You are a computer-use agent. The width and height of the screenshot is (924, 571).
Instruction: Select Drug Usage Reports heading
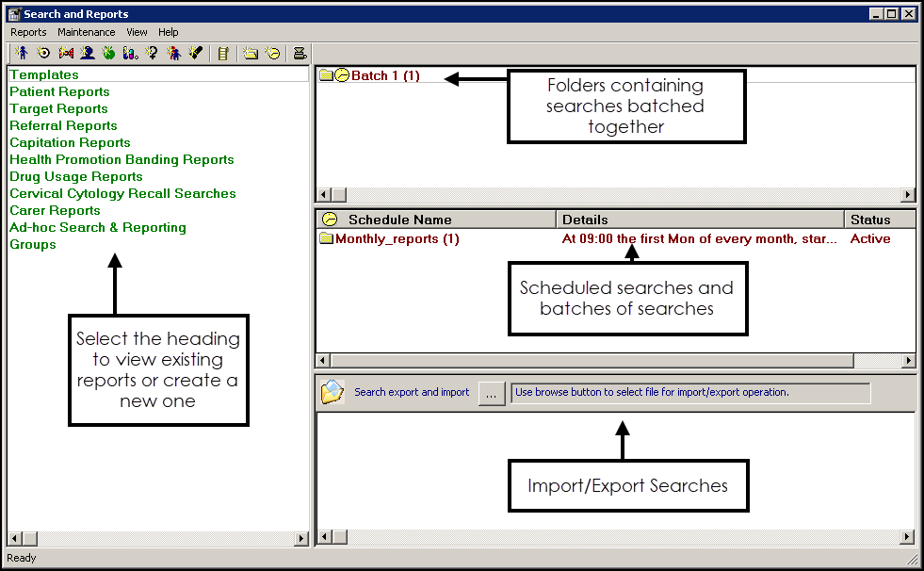[x=76, y=176]
